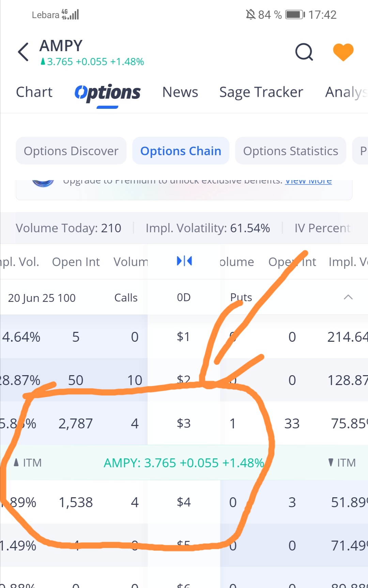The image size is (368, 588).
Task: Collapse the 20 Jun 25 expiry chevron
Action: pos(348,297)
